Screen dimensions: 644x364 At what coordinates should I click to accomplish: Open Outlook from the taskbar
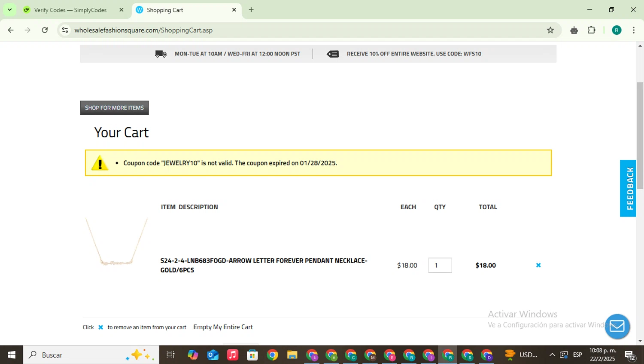tap(213, 355)
